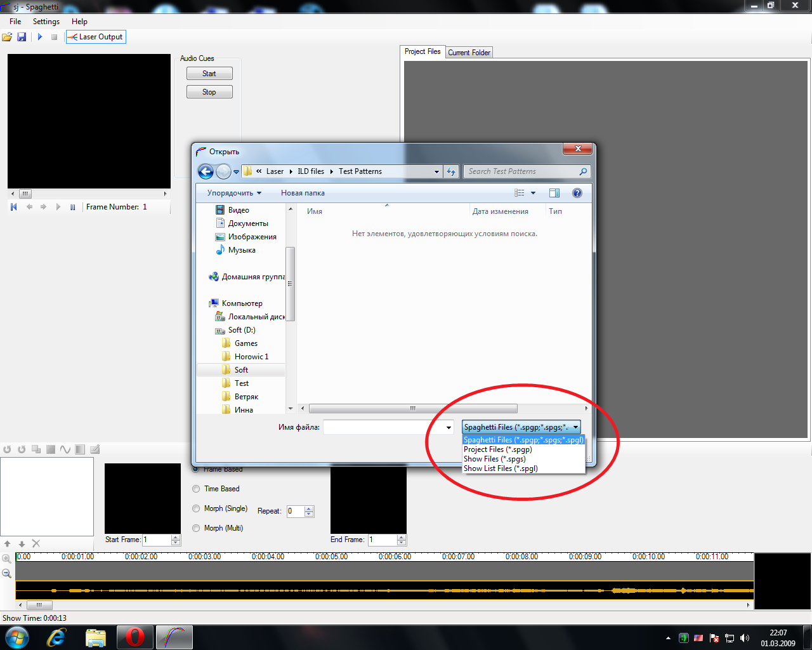The width and height of the screenshot is (812, 650).
Task: Go back in the Open dialog
Action: point(206,171)
